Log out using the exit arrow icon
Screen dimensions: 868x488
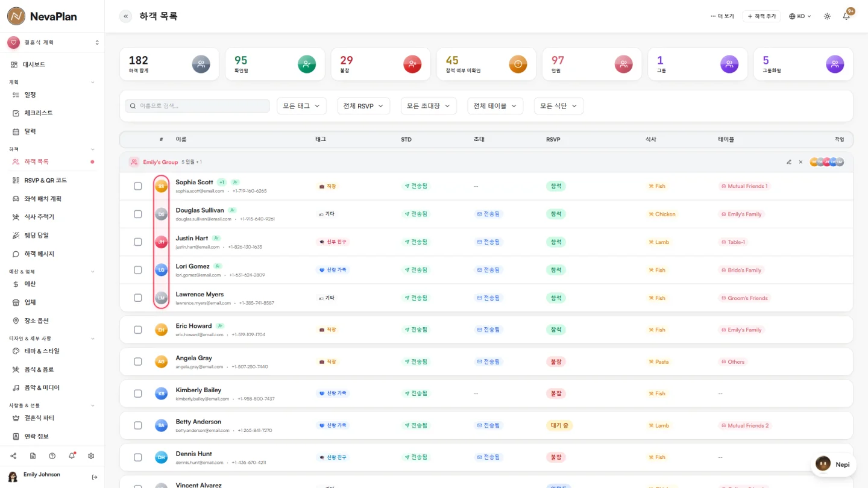(x=95, y=477)
